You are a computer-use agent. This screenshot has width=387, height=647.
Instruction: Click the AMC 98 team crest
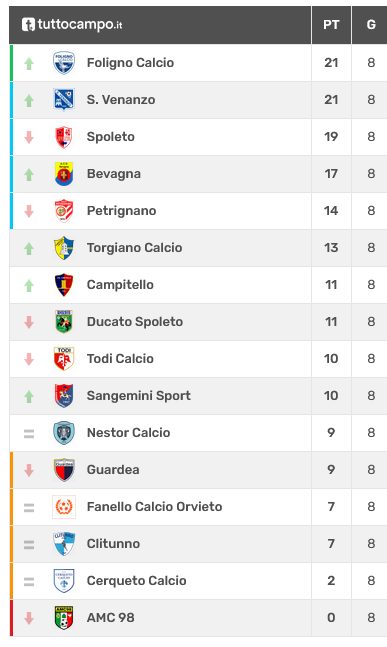(64, 618)
